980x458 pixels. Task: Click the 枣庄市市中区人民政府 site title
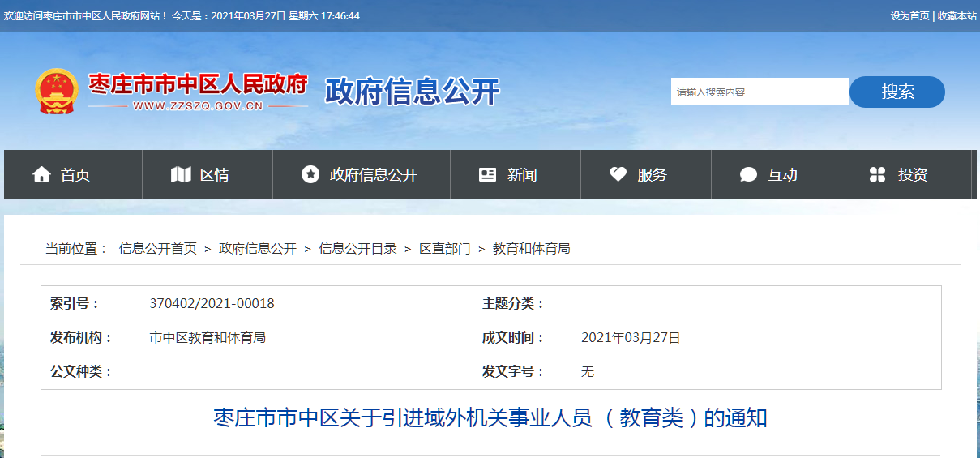(198, 83)
